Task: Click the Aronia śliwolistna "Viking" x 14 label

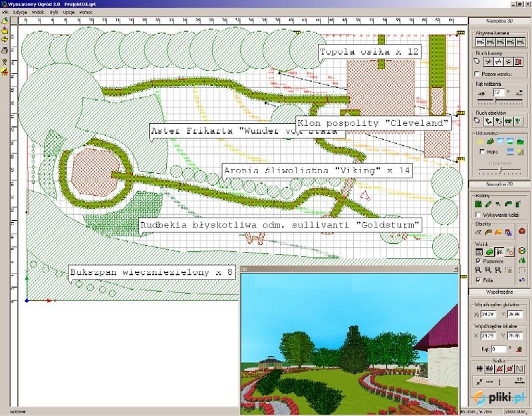Action: [317, 170]
